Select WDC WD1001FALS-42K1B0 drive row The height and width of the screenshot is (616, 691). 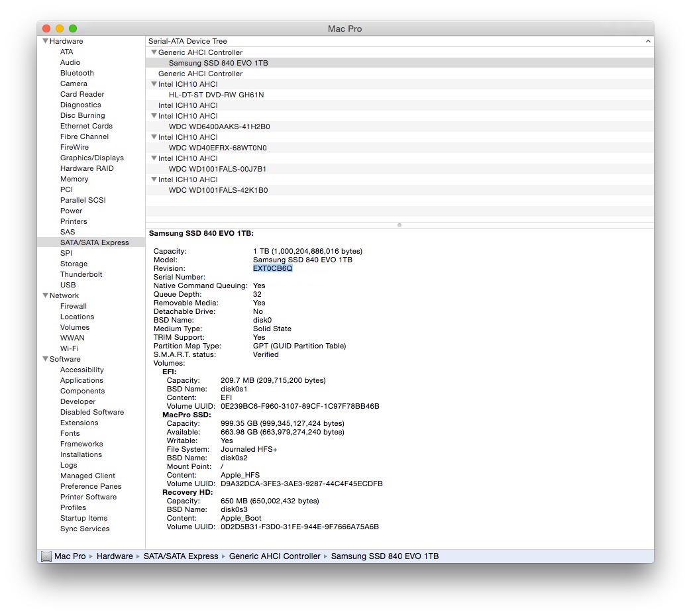[399, 189]
